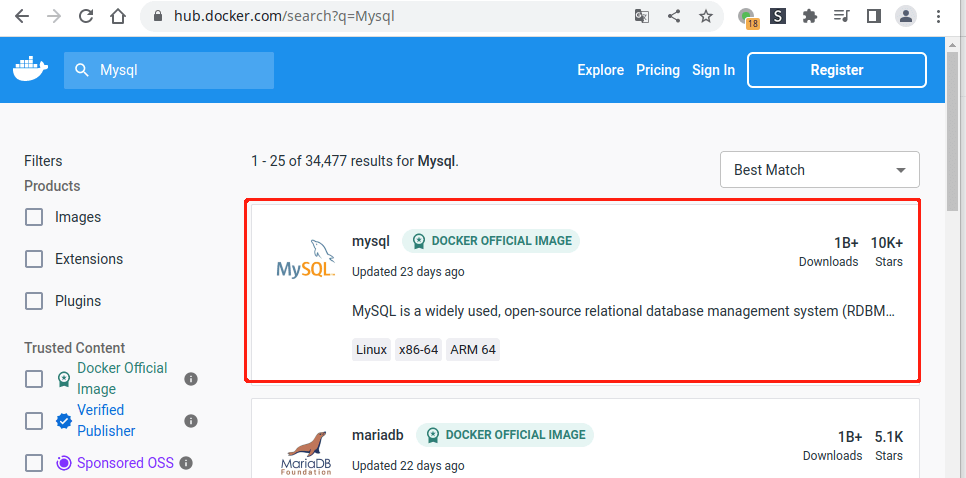Viewport: 966px width, 478px height.
Task: Click the Plugins filter label
Action: [x=78, y=301]
